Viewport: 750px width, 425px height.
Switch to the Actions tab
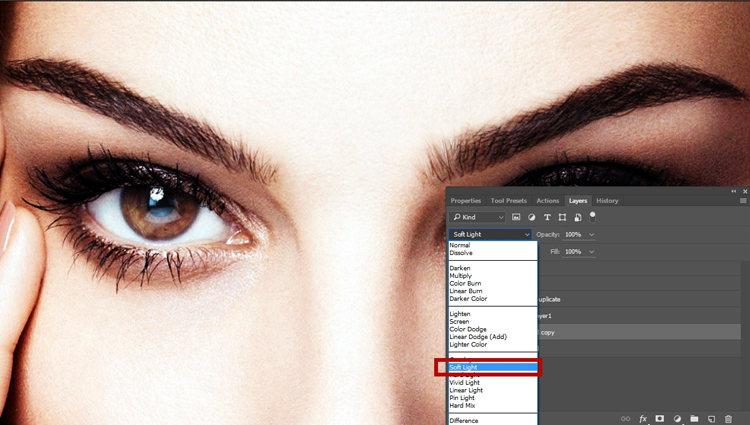[548, 201]
